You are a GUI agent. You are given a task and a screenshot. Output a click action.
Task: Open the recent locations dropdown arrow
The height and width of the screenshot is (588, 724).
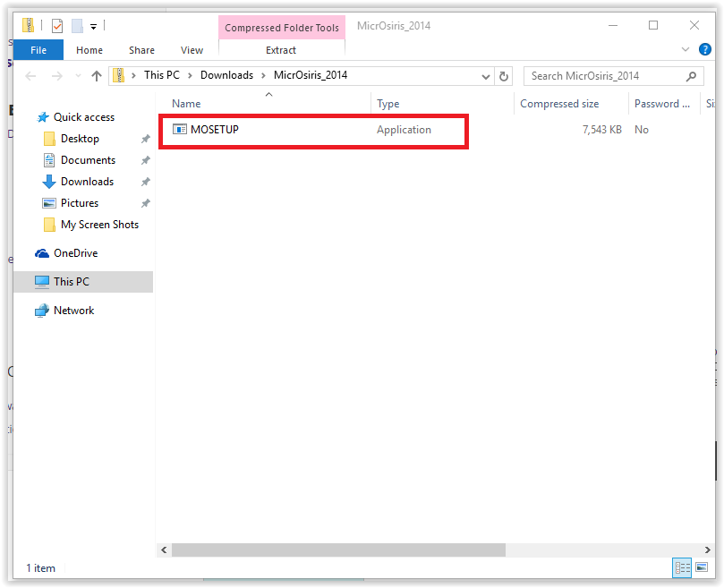(78, 76)
